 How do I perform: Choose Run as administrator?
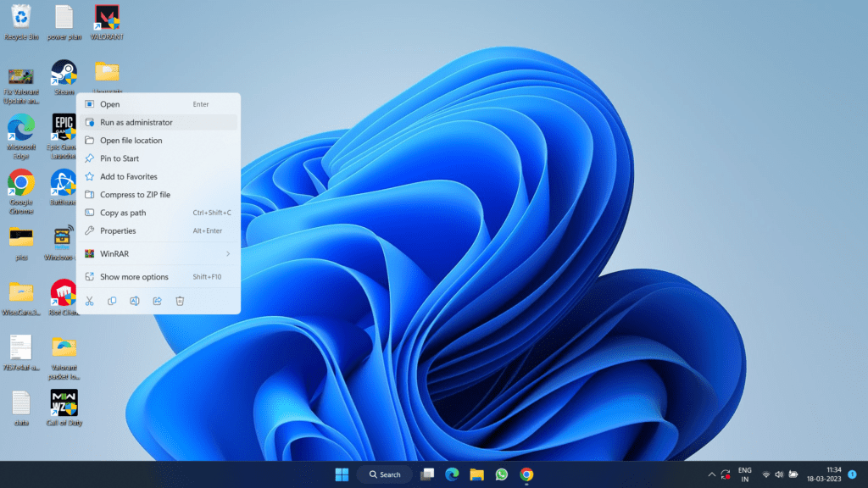(x=159, y=122)
